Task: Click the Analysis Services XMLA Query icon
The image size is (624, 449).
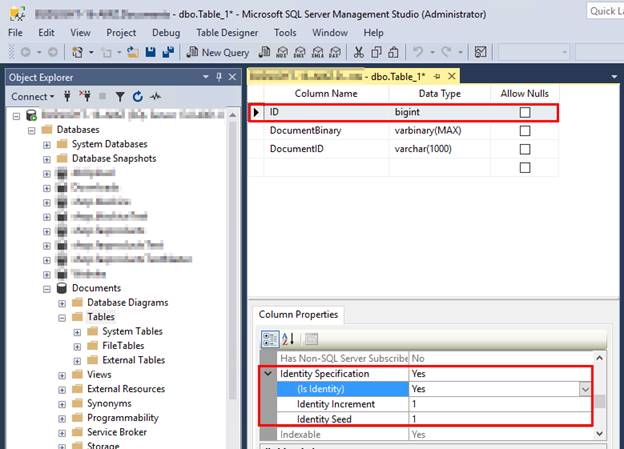Action: tap(318, 52)
